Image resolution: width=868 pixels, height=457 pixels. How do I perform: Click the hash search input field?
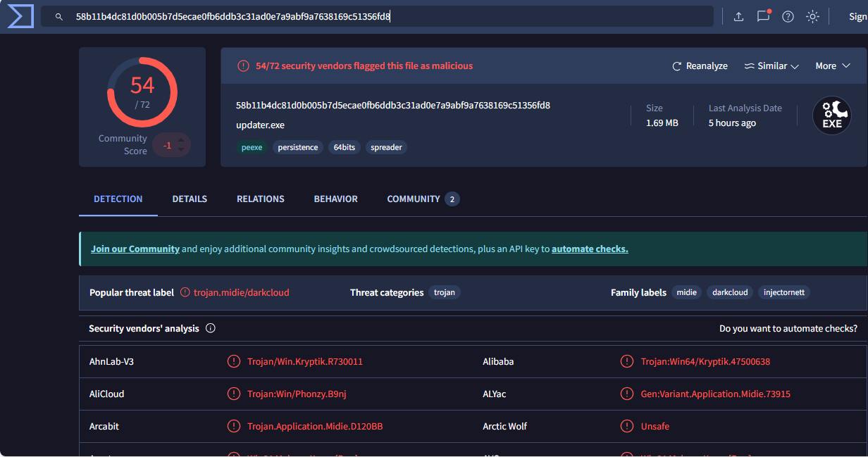tap(387, 17)
